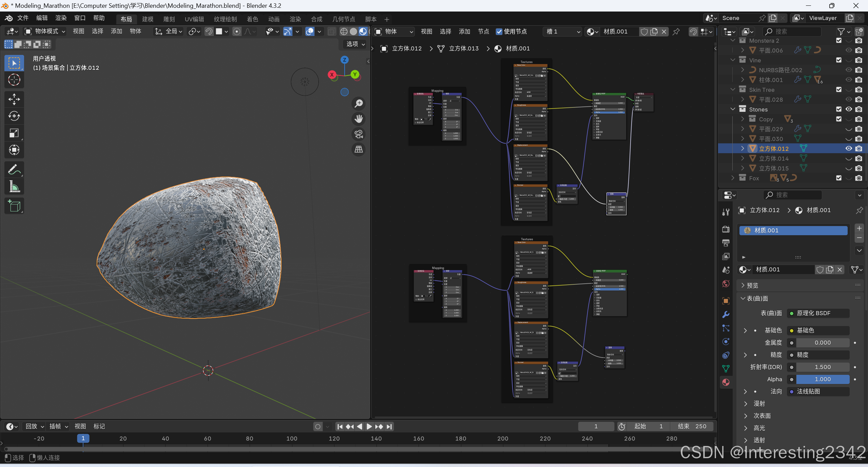Switch to the 着色 workspace tab
Viewport: 868px width, 467px height.
(x=252, y=19)
